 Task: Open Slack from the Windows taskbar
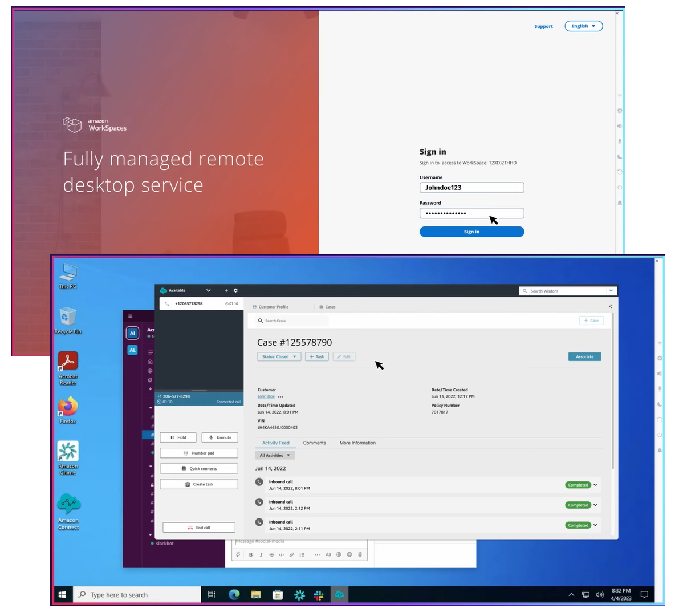[x=319, y=594]
